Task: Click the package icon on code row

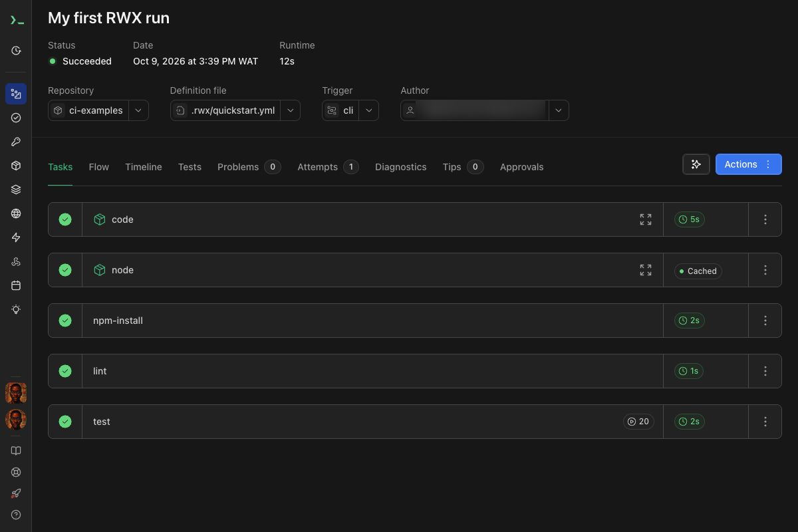Action: pos(100,219)
